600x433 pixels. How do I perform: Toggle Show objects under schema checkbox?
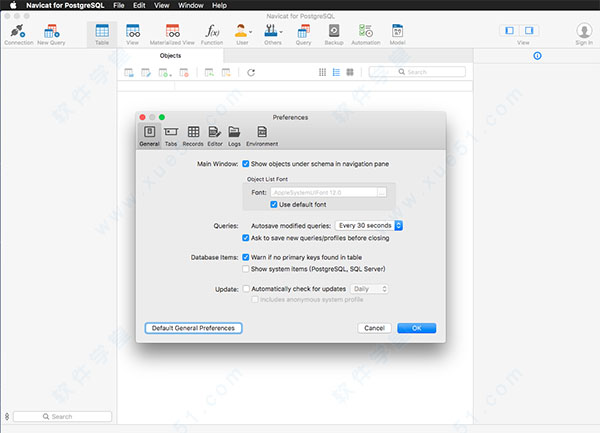[246, 164]
